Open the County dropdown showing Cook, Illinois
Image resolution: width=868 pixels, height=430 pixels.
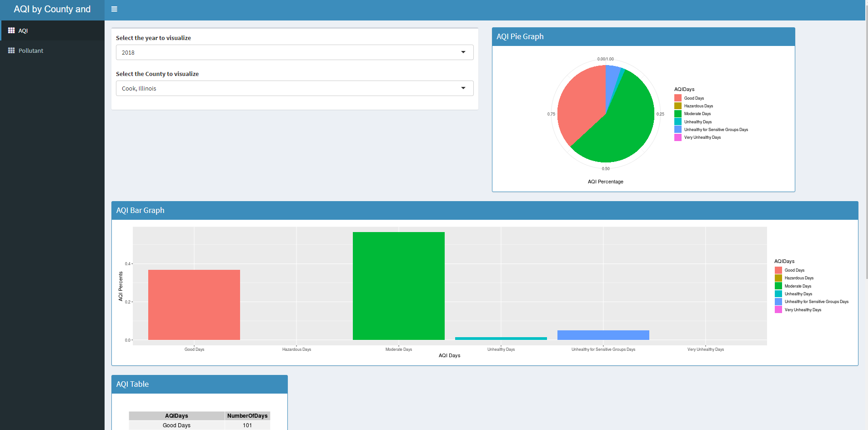click(x=295, y=88)
